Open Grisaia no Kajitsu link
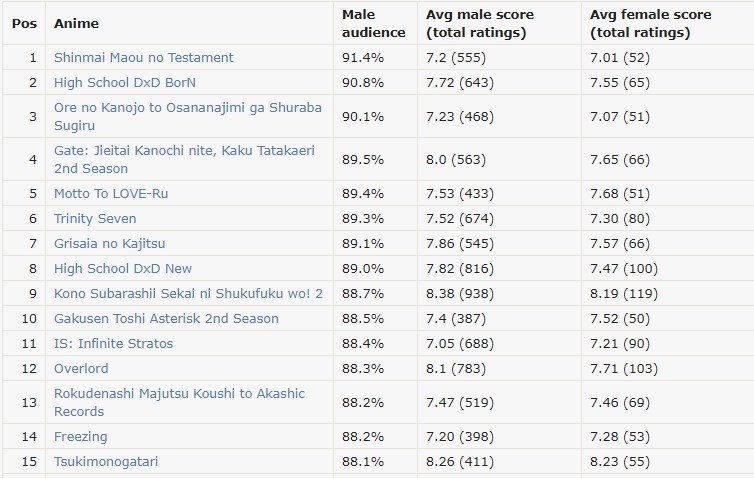The width and height of the screenshot is (754, 478). pyautogui.click(x=110, y=243)
